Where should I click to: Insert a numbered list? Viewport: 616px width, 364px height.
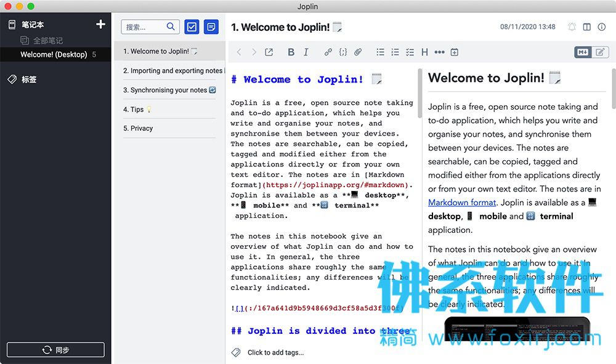pos(395,52)
